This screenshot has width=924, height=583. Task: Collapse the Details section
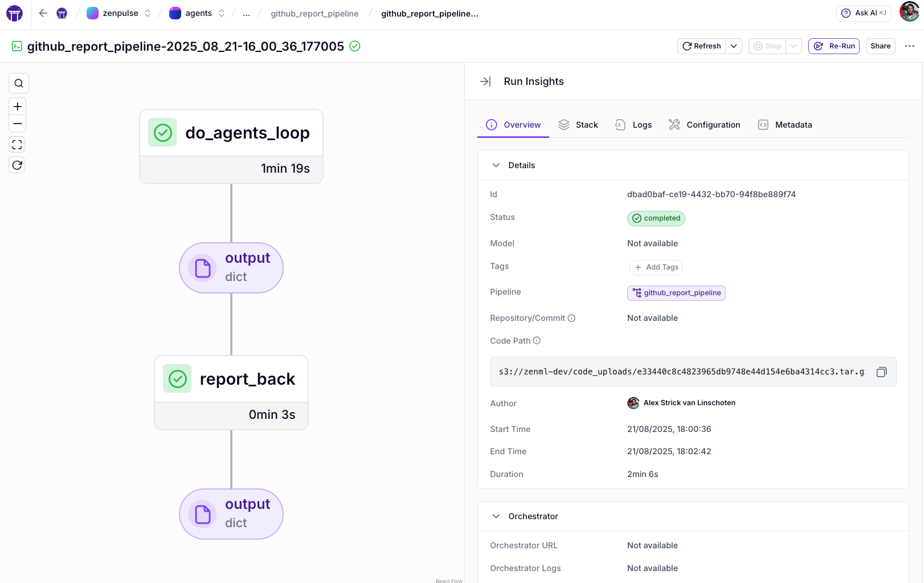pos(496,165)
